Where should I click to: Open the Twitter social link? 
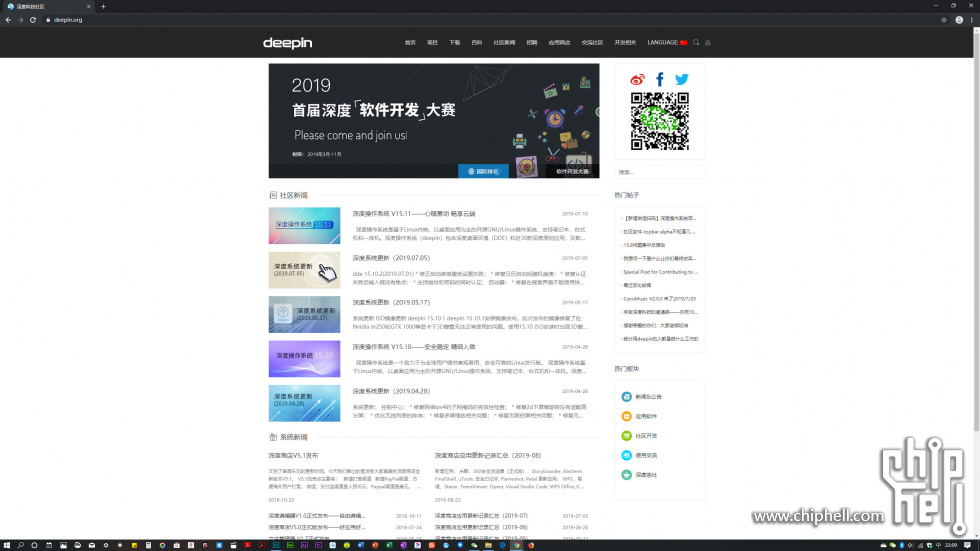tap(681, 79)
